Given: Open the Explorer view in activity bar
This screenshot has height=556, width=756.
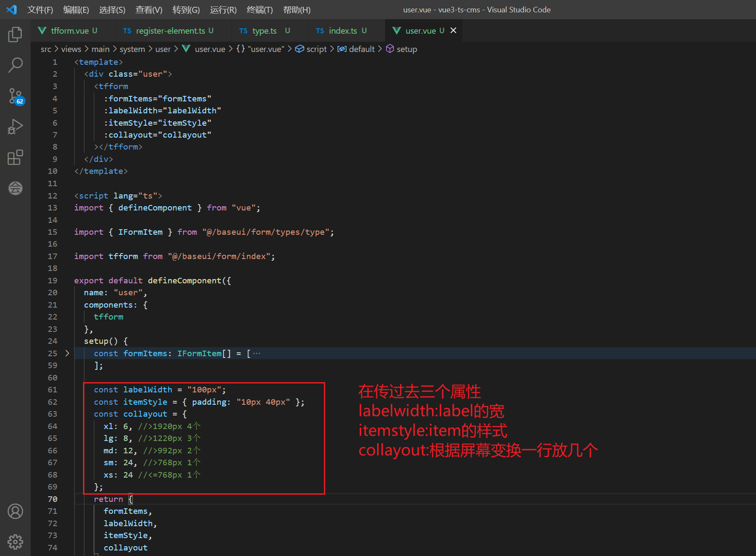Looking at the screenshot, I should tap(15, 35).
